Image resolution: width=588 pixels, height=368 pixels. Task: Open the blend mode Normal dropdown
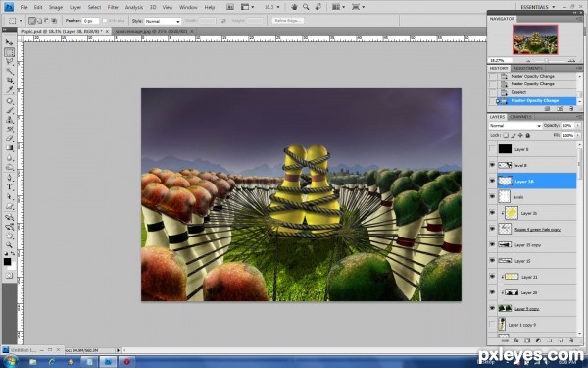coord(514,125)
